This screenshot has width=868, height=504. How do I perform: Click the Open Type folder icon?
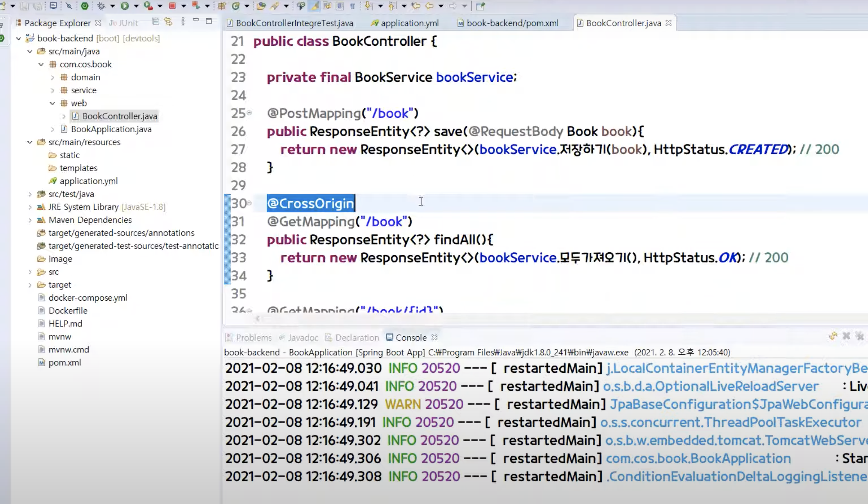pos(261,5)
